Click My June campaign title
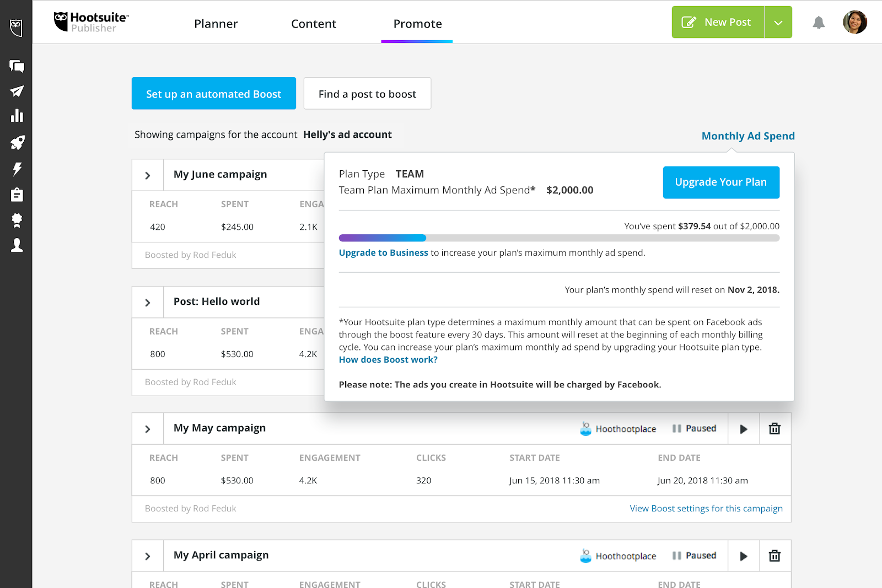882x588 pixels. [x=220, y=174]
